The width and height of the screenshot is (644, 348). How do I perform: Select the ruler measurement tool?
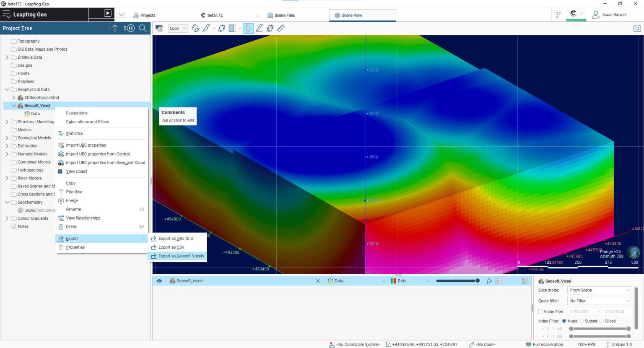click(x=281, y=28)
